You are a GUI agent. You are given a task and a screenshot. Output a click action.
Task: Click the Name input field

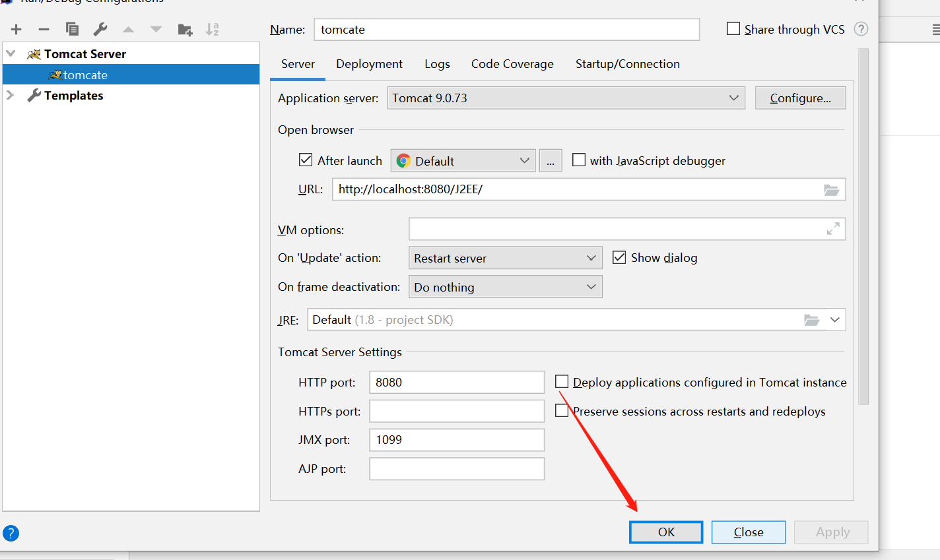[x=506, y=29]
